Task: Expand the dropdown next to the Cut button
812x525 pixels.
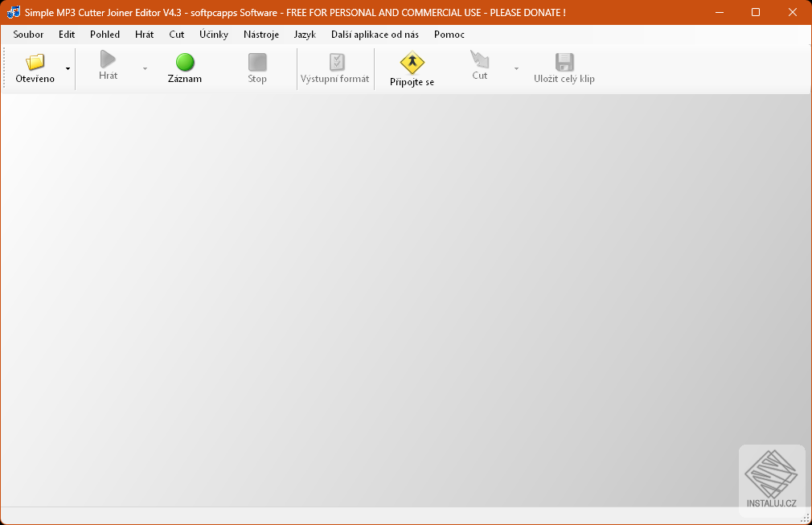Action: [516, 68]
